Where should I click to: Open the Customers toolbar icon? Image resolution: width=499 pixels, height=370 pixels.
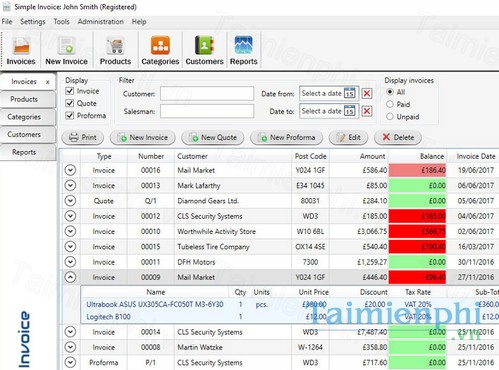(x=204, y=50)
